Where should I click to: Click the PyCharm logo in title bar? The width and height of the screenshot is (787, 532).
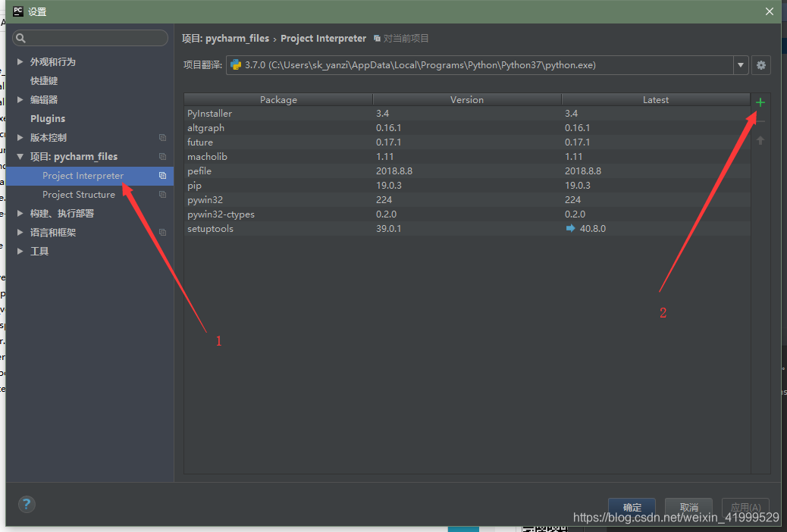pos(18,11)
